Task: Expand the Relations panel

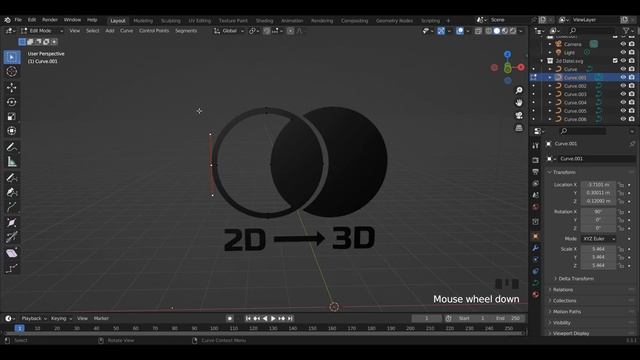Action: pyautogui.click(x=562, y=289)
